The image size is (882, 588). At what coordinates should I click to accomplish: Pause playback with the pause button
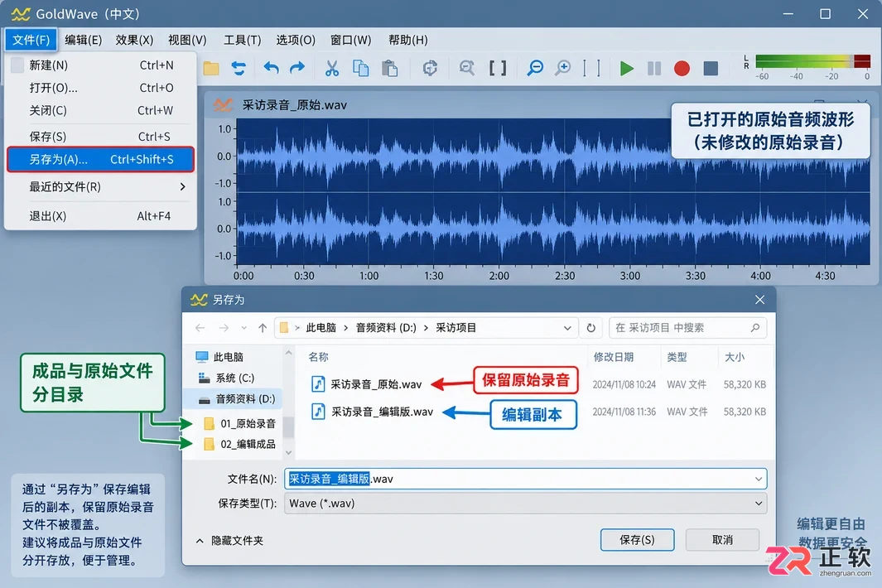(x=654, y=69)
